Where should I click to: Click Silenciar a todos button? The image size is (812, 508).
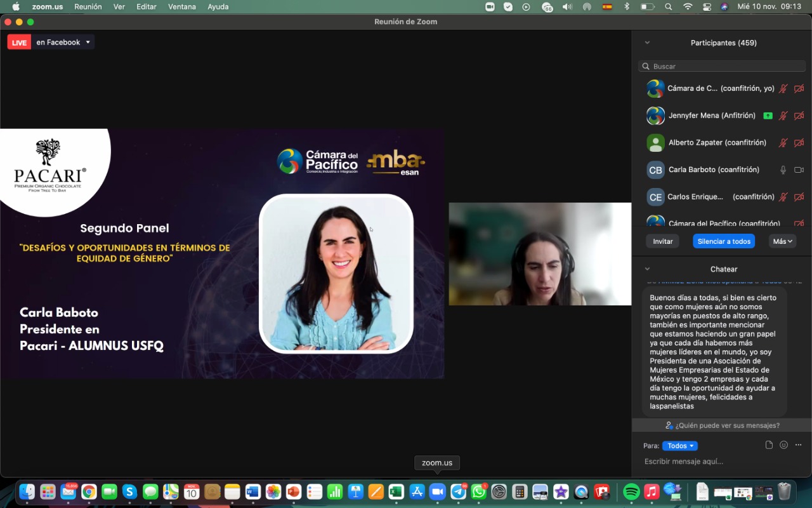[x=724, y=241]
